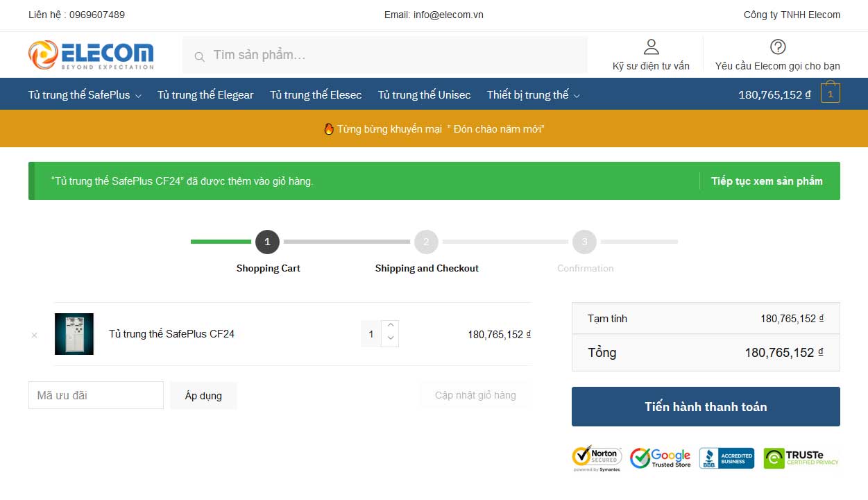
Task: Click the Công ty TNHH Elecom text
Action: [x=792, y=15]
